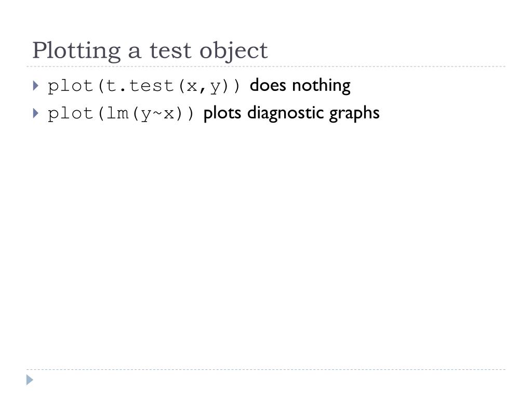532x399 pixels.
Task: Click the dotted line under the title
Action: 266,66
